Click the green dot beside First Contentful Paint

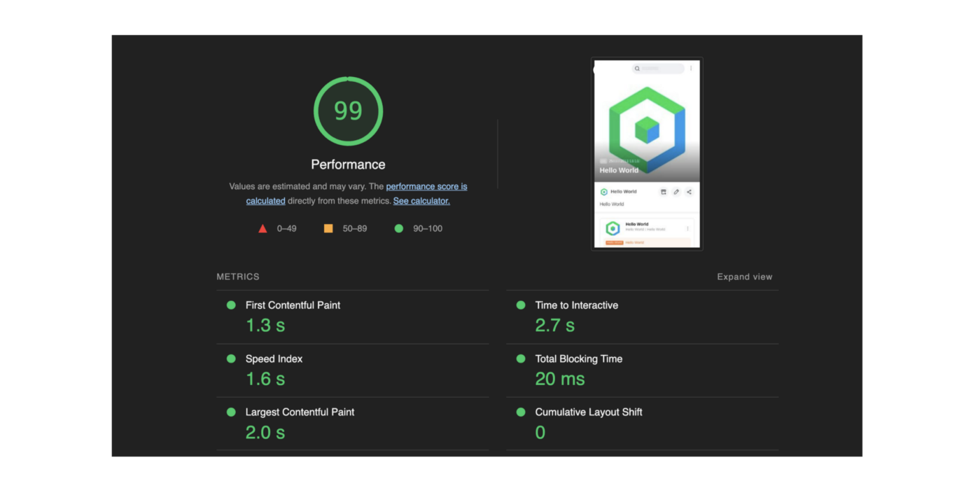231,305
